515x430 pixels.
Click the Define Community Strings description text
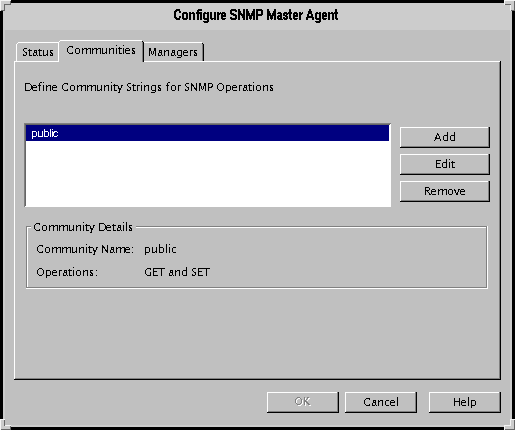[x=149, y=87]
